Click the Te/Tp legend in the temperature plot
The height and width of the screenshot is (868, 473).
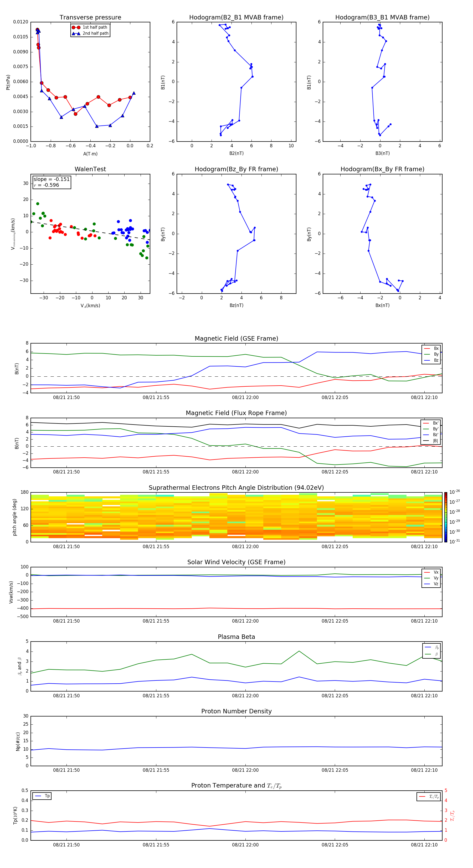coord(428,796)
